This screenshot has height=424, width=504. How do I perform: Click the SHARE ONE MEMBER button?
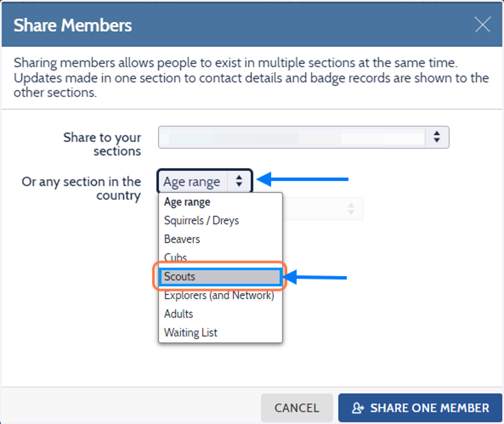point(420,408)
